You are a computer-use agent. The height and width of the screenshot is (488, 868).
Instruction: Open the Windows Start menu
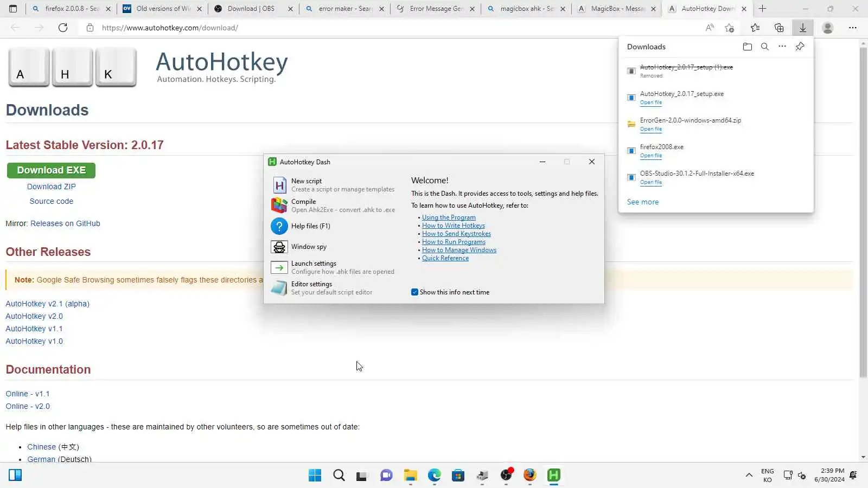click(315, 476)
